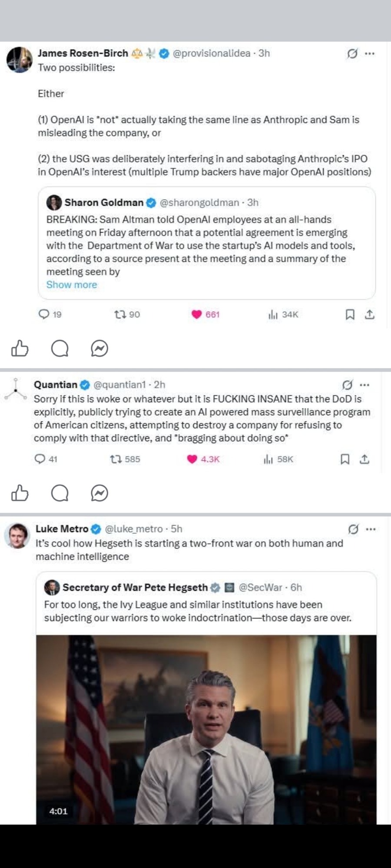
Task: Play the Pete Hegseth video
Action: (x=206, y=729)
